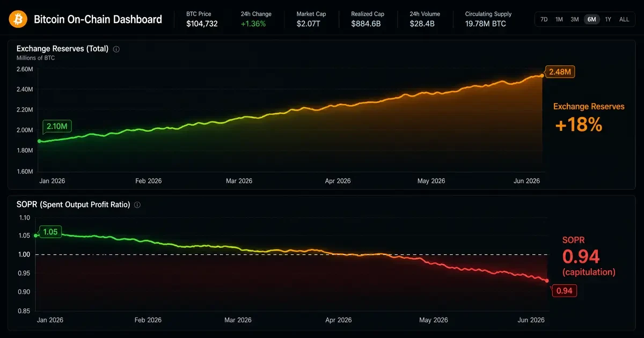Select the 6M time range
This screenshot has width=644, height=338.
(x=591, y=19)
